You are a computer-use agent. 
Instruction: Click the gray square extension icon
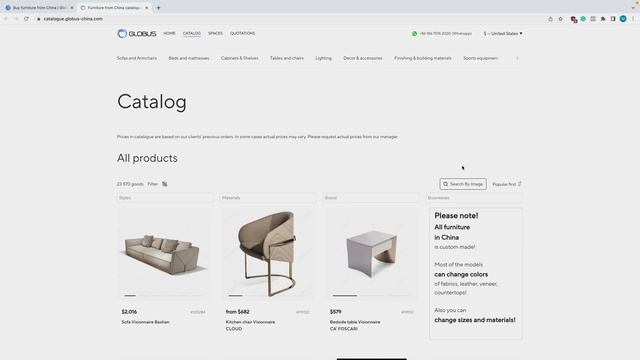click(x=593, y=19)
